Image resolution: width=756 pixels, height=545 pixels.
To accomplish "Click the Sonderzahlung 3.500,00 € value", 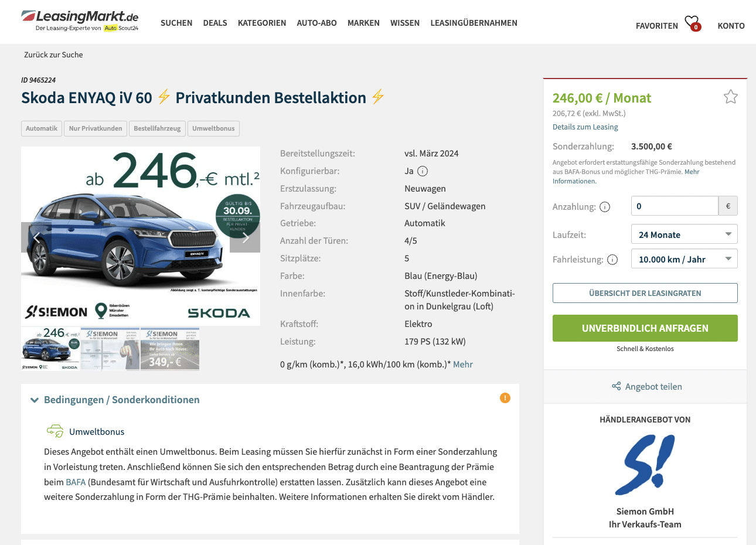I will pyautogui.click(x=652, y=147).
